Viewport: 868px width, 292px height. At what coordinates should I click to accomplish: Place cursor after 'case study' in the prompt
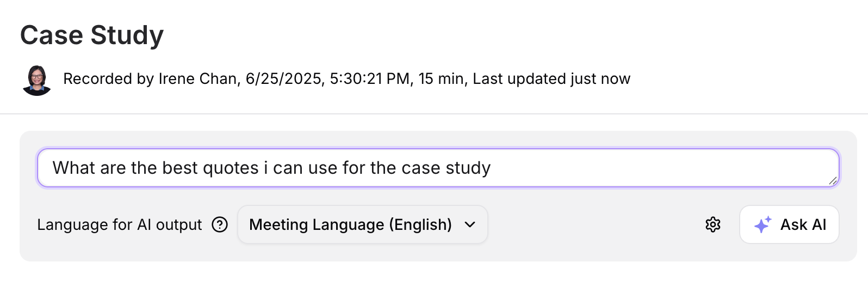pyautogui.click(x=492, y=168)
